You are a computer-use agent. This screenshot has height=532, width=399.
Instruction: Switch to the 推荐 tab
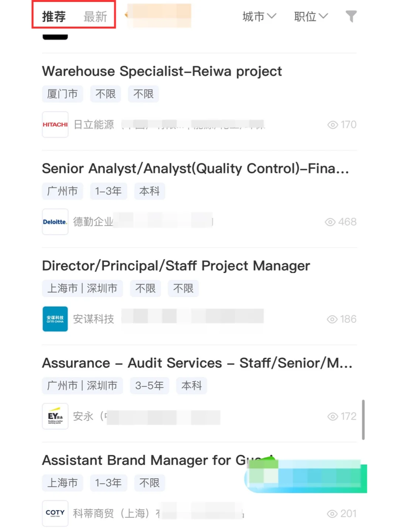(x=54, y=17)
